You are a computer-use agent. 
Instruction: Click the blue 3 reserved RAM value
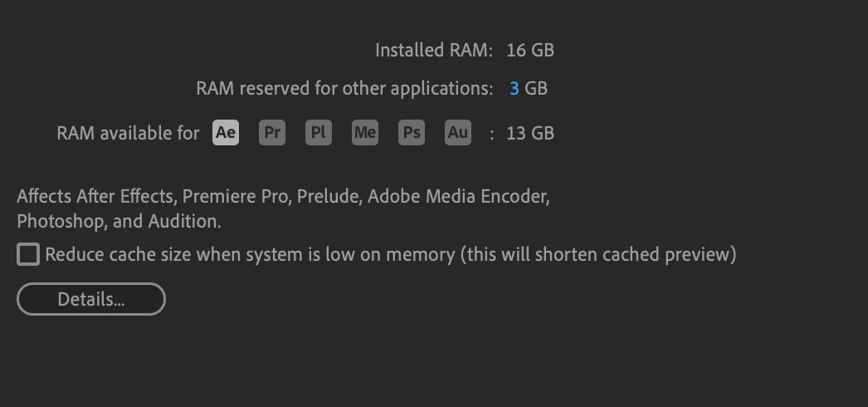(514, 88)
